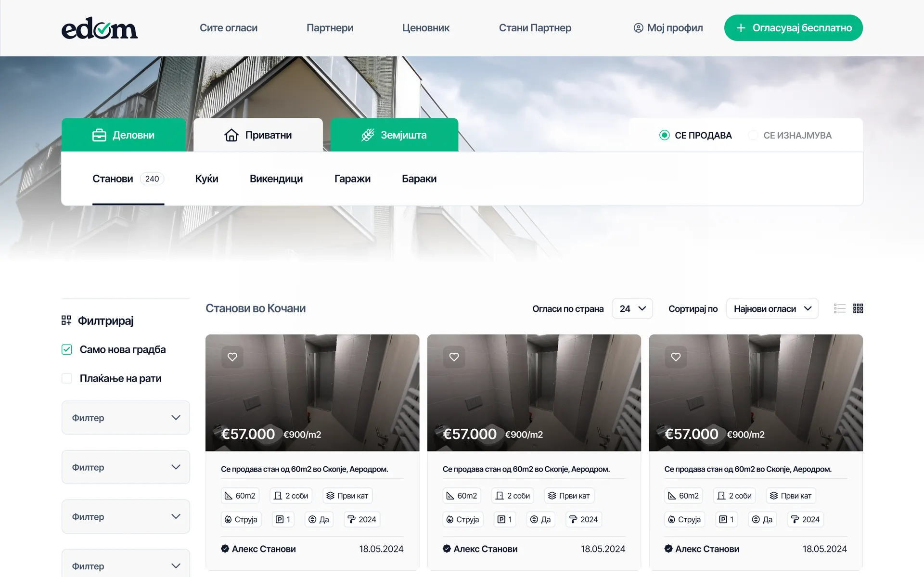Viewport: 924px width, 577px height.
Task: Click the 2 соби tag on first listing
Action: [291, 496]
